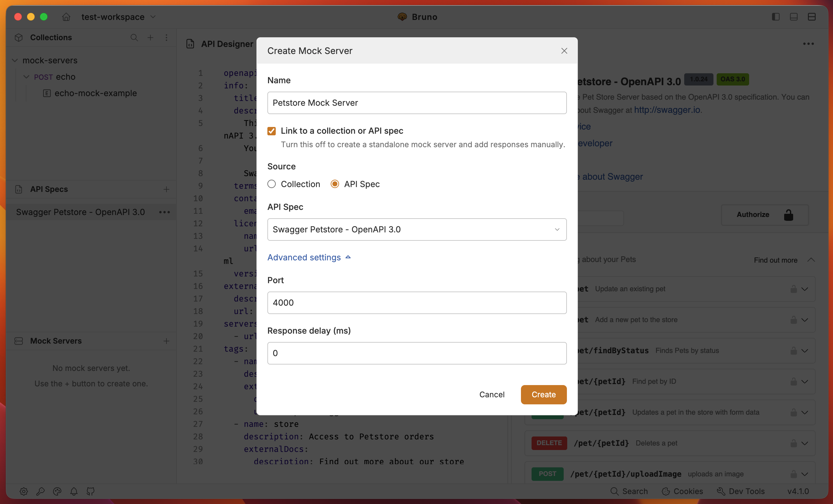
Task: Collapse the mock-servers collection
Action: coord(15,60)
